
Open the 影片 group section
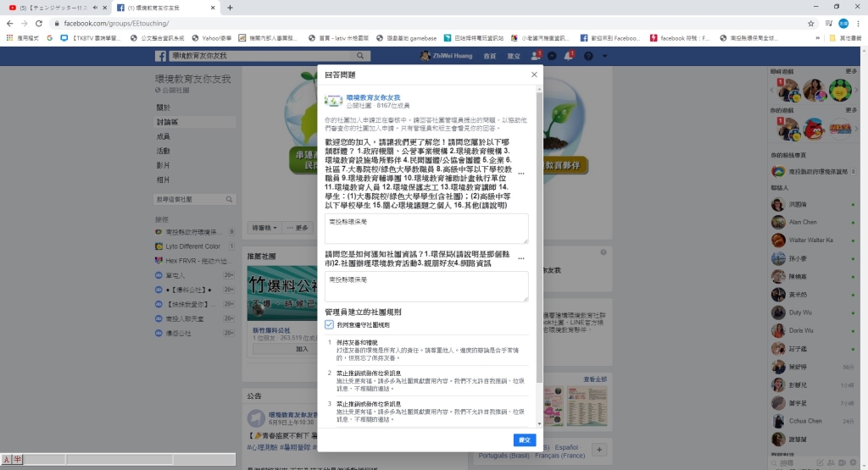point(164,165)
